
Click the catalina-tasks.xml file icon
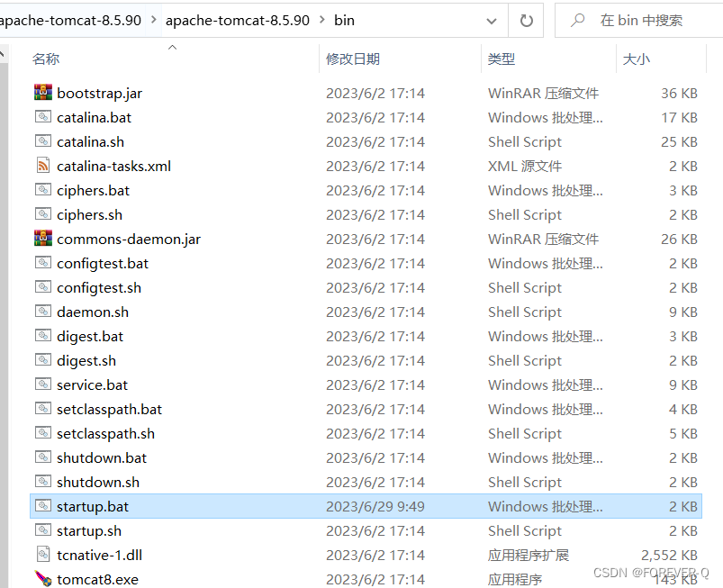pos(43,166)
